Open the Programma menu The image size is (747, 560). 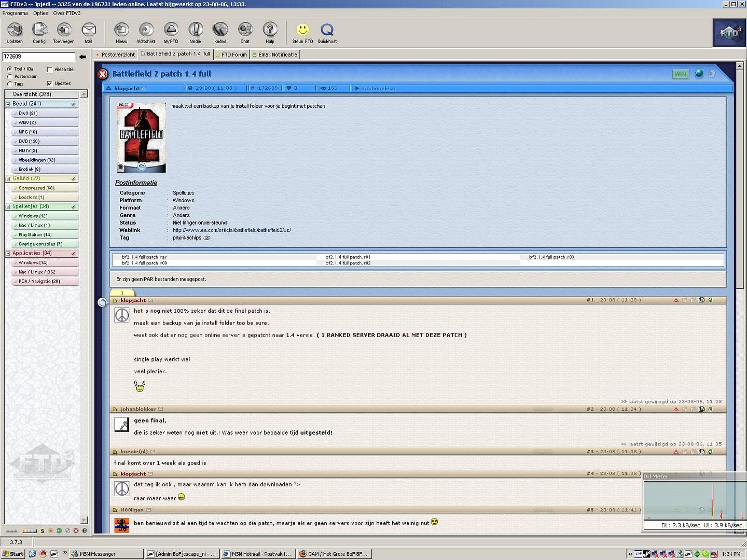point(15,13)
